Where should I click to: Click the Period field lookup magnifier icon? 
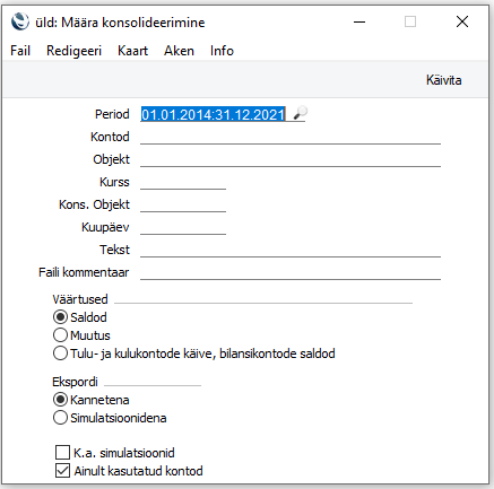(x=300, y=113)
